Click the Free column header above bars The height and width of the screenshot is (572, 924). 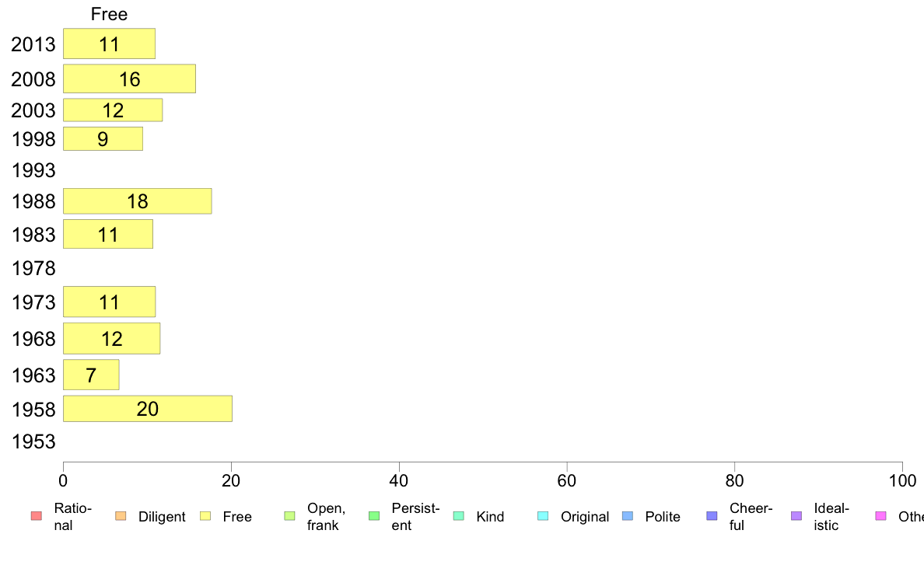[x=109, y=14]
